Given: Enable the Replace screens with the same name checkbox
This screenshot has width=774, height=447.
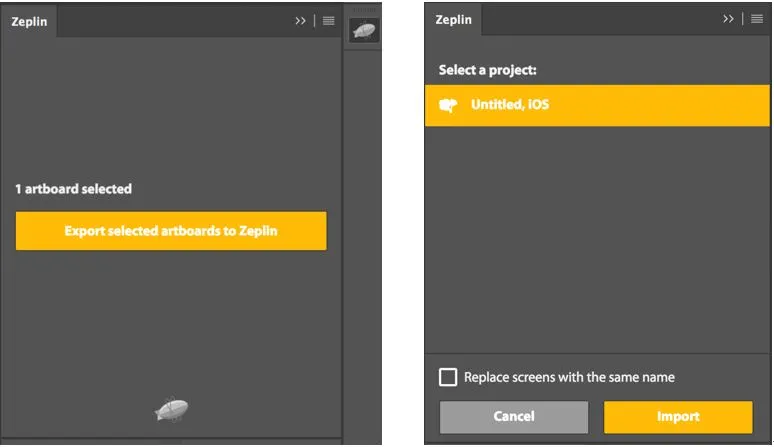Looking at the screenshot, I should tap(449, 377).
